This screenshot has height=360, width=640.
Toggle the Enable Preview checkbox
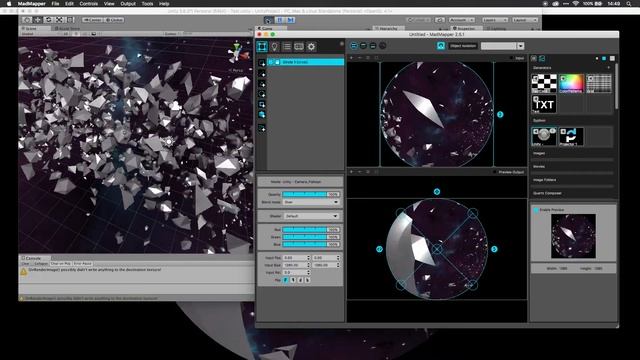pos(536,210)
